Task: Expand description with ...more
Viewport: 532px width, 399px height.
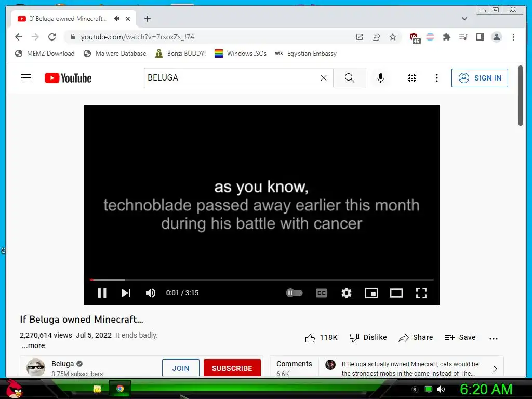Action: [33, 345]
